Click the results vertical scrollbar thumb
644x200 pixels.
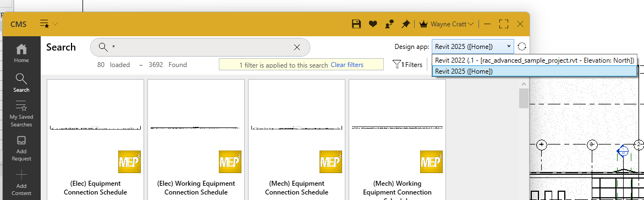(524, 98)
